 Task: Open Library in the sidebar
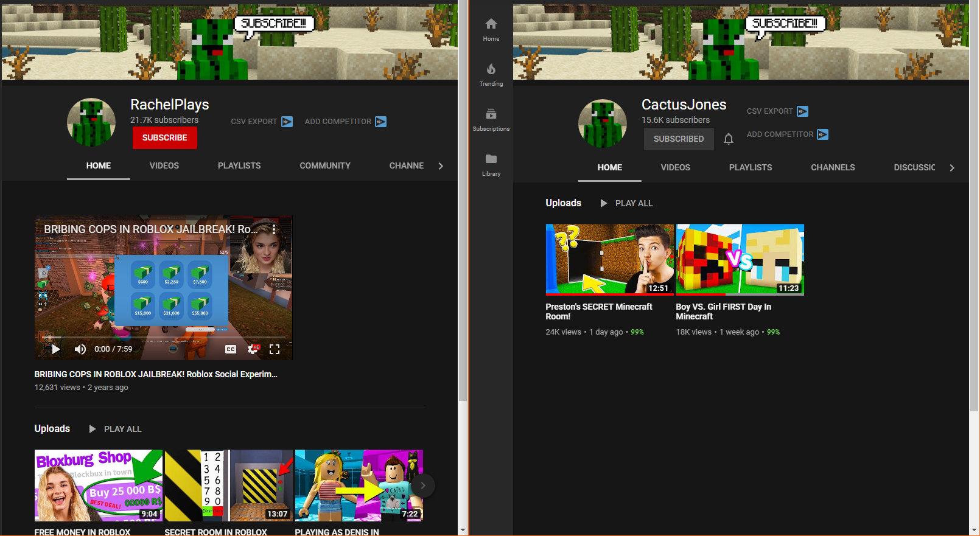[491, 165]
